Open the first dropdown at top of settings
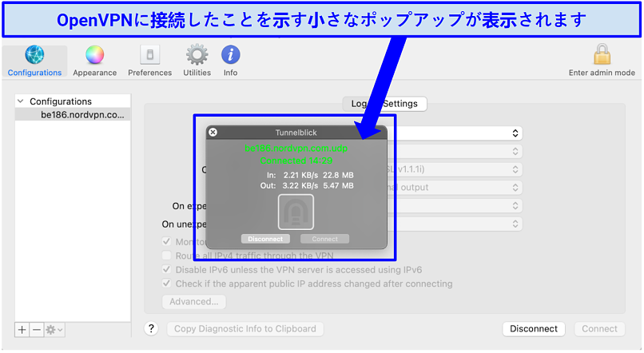 455,133
